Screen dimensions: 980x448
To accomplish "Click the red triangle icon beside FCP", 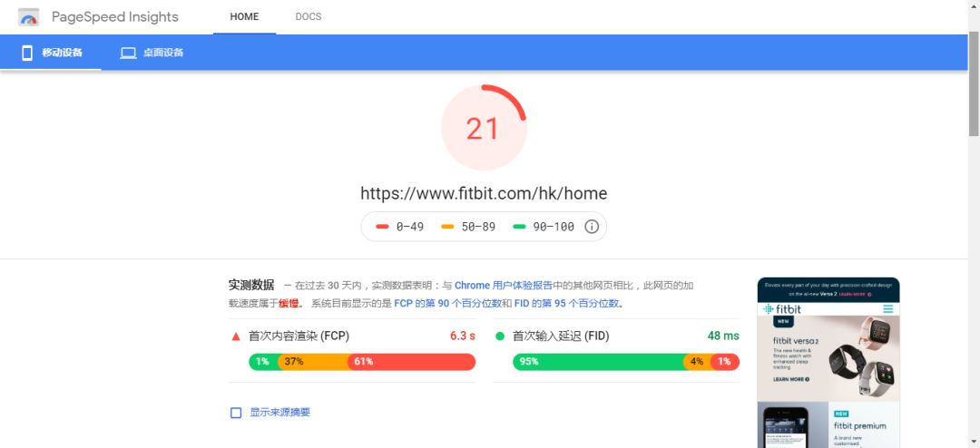I will [236, 336].
